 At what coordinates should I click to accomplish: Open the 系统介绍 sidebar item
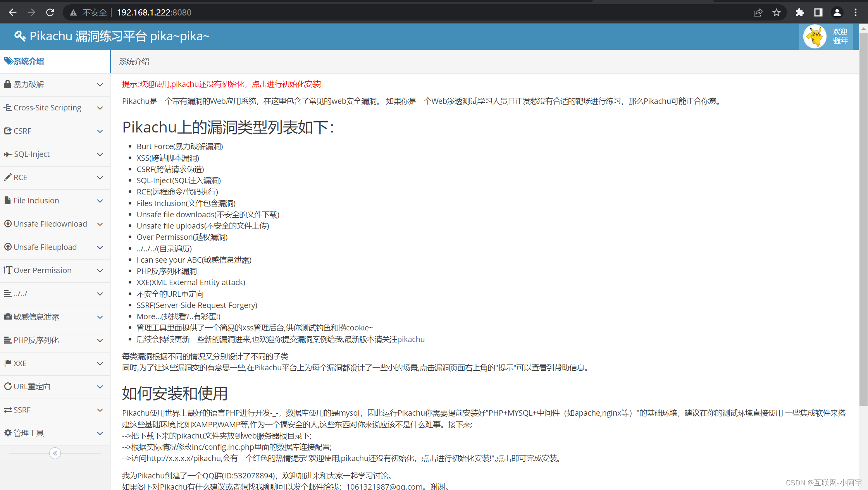point(29,61)
